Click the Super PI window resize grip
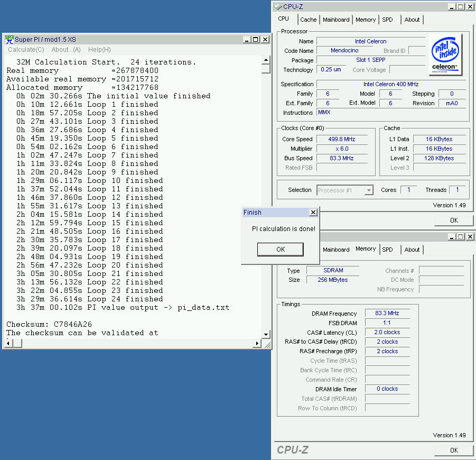This screenshot has height=460, width=476. coord(267,345)
